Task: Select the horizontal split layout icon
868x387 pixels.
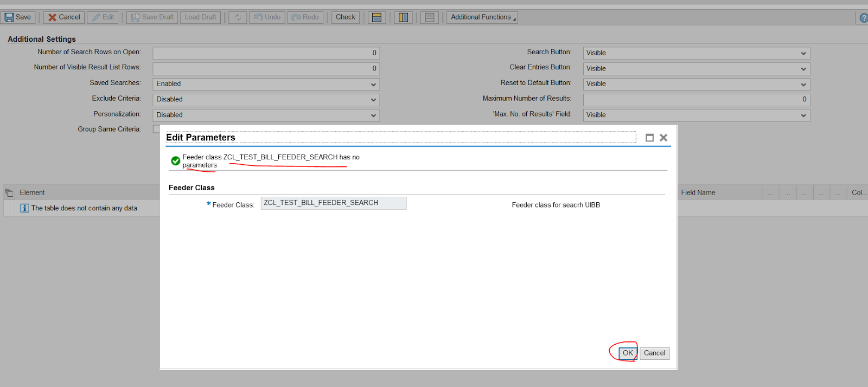Action: [376, 17]
